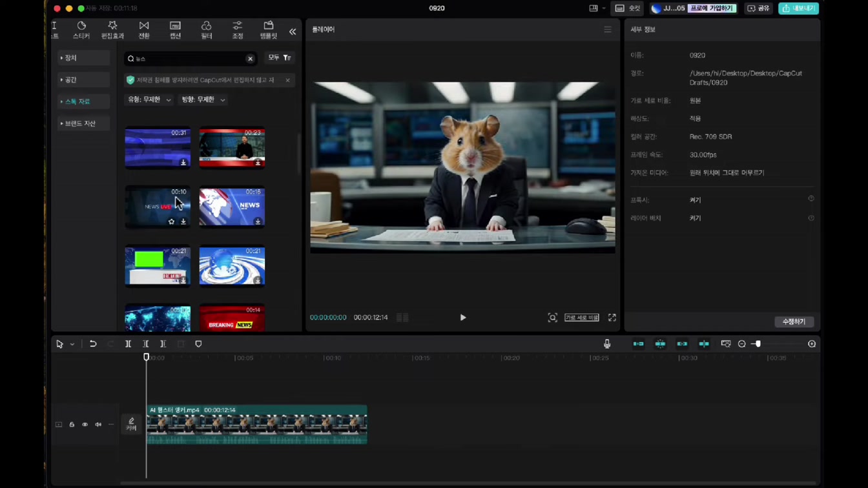Select the blue 00:31 stock clip thumbnail
The height and width of the screenshot is (488, 868).
(x=158, y=147)
